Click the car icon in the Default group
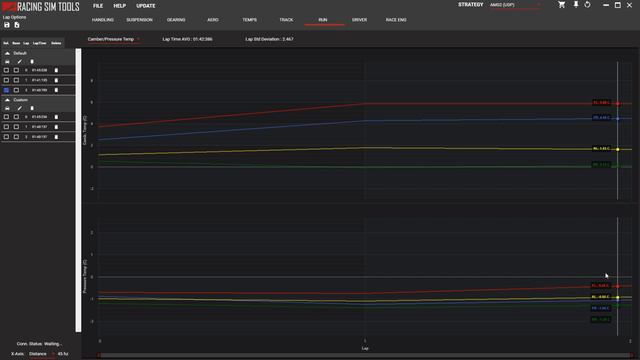 coord(7,62)
